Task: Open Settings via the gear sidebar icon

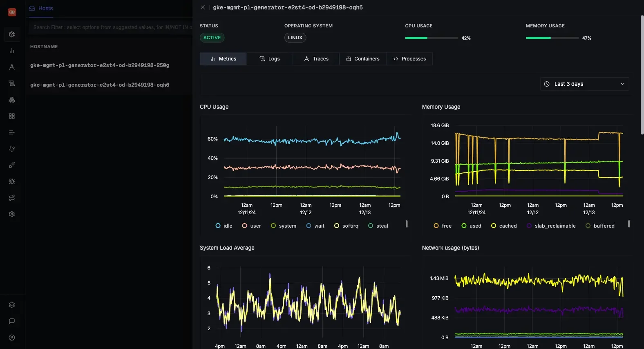Action: tap(12, 214)
